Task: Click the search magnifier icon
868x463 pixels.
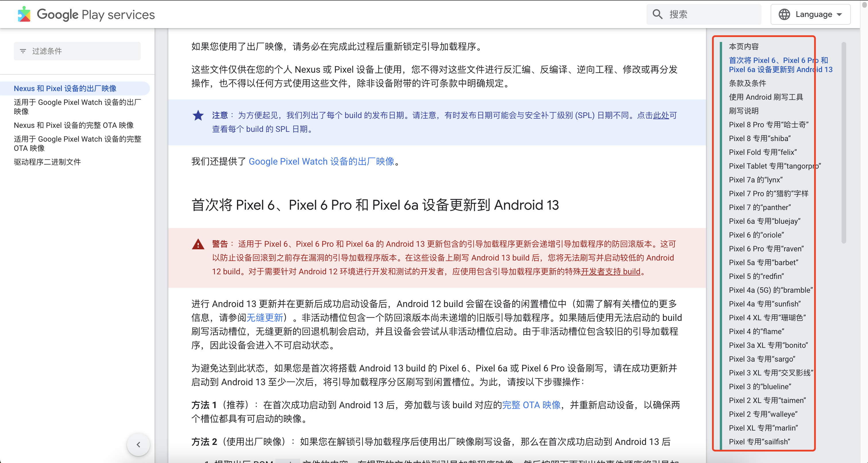Action: point(657,14)
